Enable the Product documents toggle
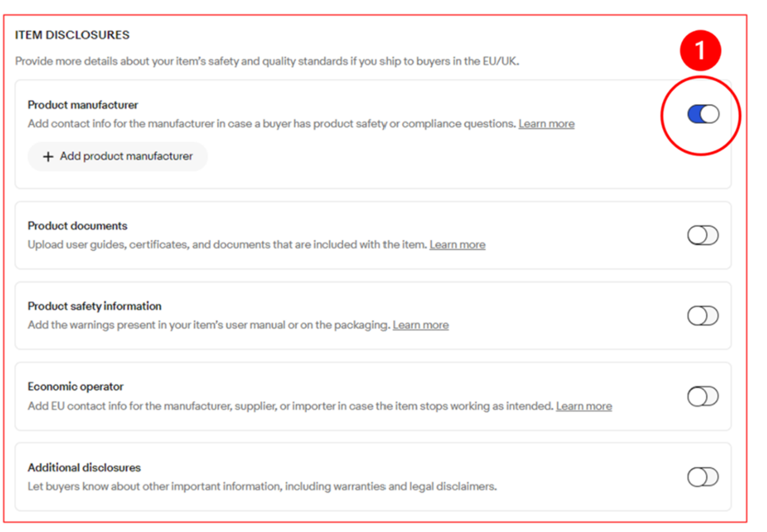Screen dimensions: 767x532 coord(703,235)
